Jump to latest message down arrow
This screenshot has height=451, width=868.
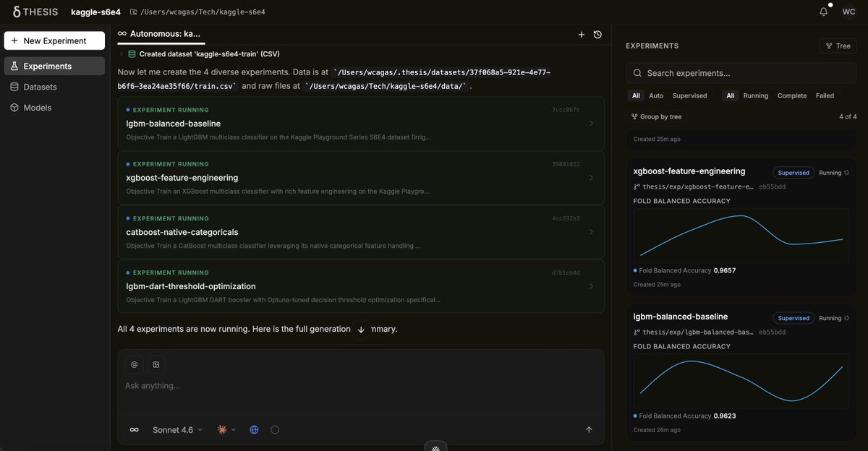coord(361,330)
